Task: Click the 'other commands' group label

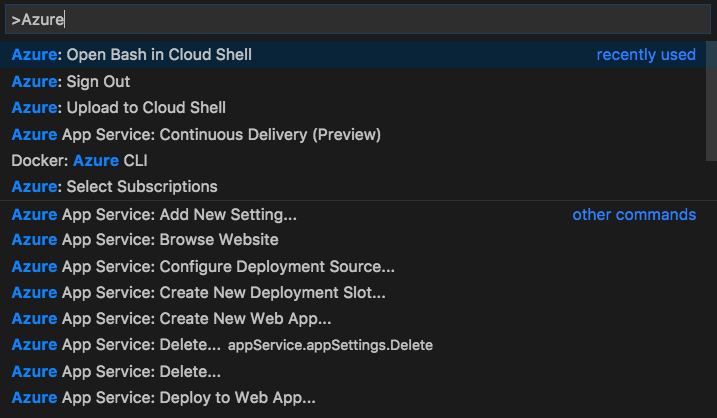Action: pos(634,214)
